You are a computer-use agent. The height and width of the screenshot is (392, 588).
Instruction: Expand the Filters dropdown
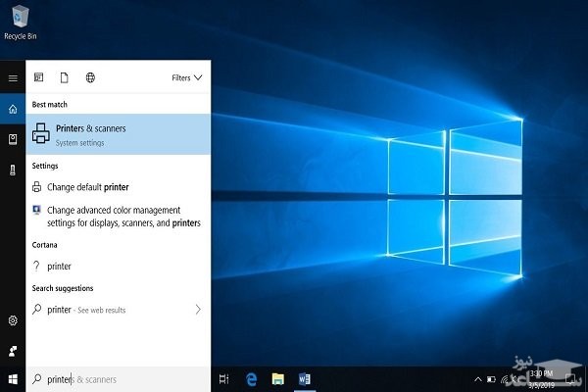pos(187,76)
